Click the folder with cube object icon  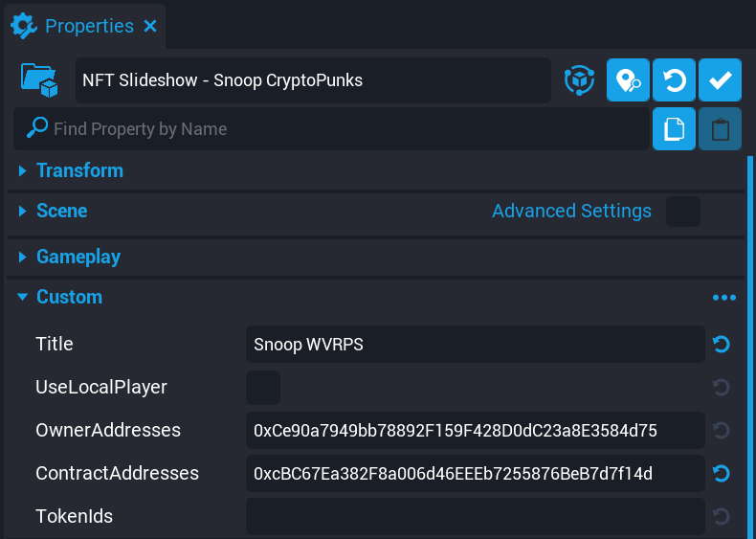pyautogui.click(x=39, y=80)
